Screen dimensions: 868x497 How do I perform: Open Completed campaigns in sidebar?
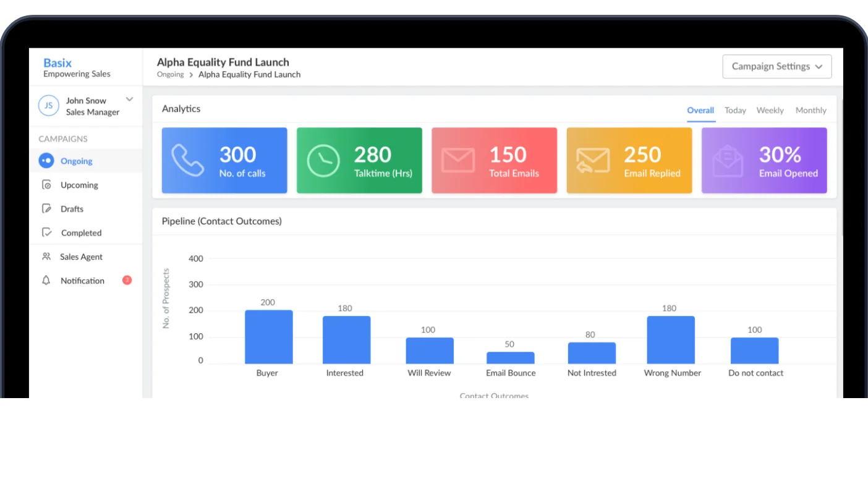click(x=86, y=232)
